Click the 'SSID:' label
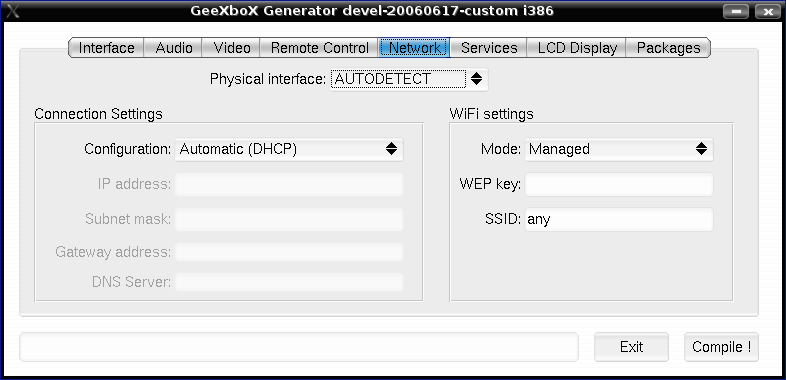This screenshot has height=380, width=786. pyautogui.click(x=503, y=220)
